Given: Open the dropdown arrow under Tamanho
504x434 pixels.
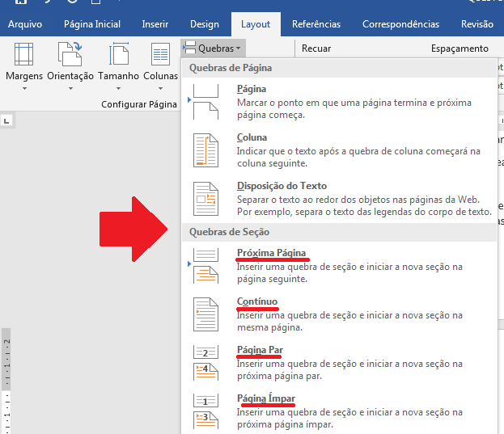Looking at the screenshot, I should click(x=119, y=88).
